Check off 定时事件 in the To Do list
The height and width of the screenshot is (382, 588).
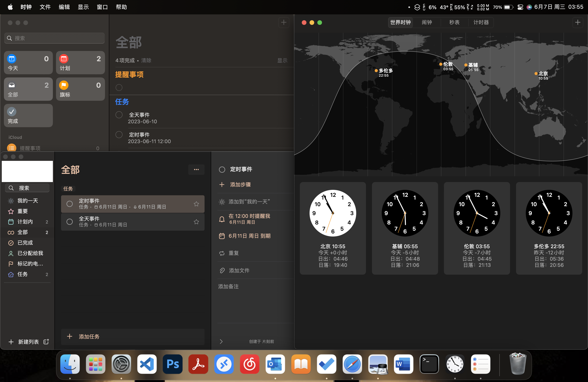pos(70,204)
